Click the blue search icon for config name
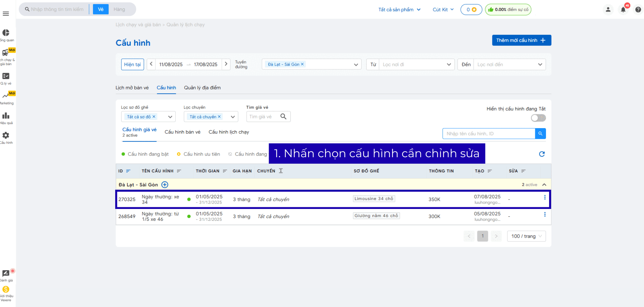 coord(540,134)
